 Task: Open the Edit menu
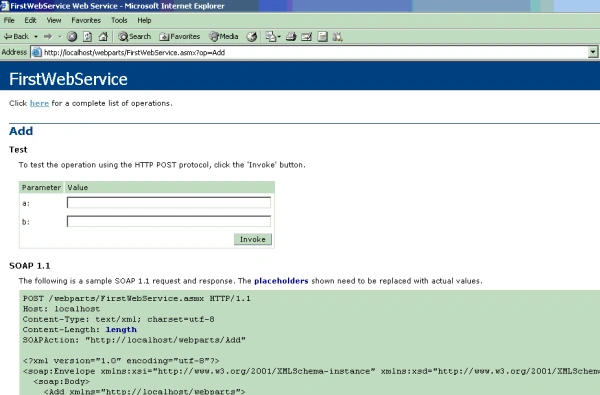(30, 20)
